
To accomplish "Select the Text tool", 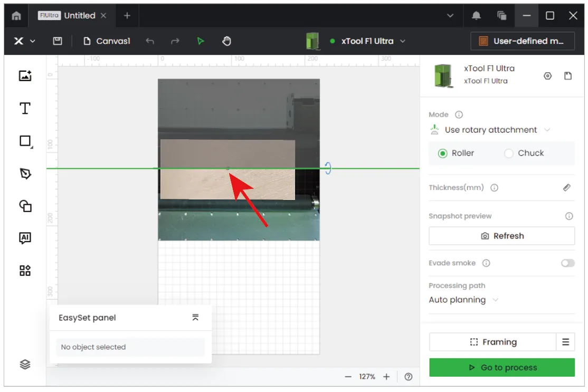I will 25,108.
